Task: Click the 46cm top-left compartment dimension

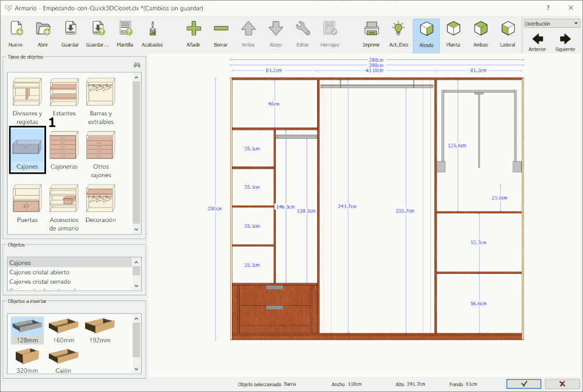Action: point(273,104)
